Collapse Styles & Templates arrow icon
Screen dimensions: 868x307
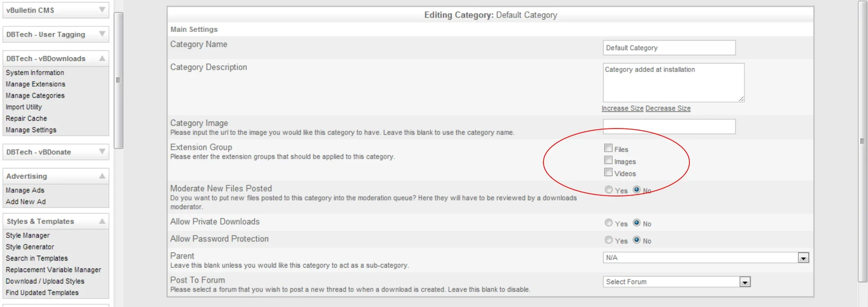coord(102,221)
